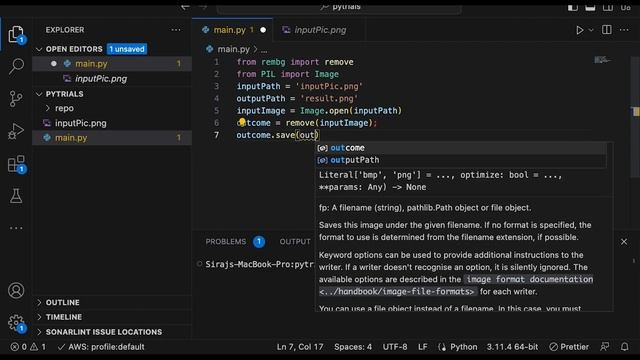
Task: Click the unsaved dot on main.py tab
Action: click(263, 30)
